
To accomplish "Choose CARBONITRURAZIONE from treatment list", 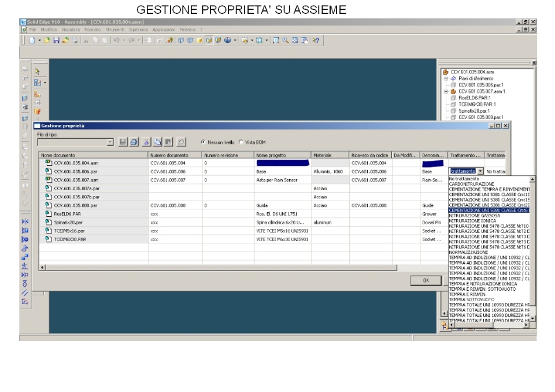I will [471, 184].
